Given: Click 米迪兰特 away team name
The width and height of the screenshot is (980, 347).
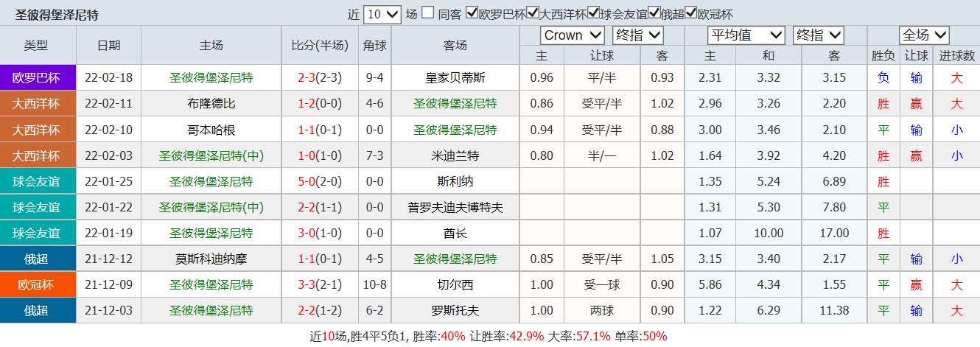Looking at the screenshot, I should tap(455, 155).
